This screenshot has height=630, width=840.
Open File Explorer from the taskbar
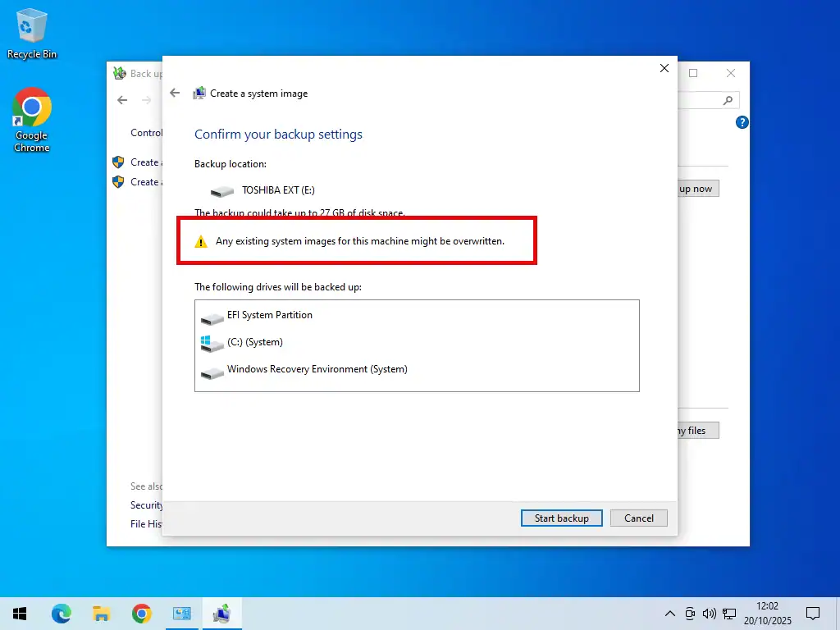[x=102, y=613]
